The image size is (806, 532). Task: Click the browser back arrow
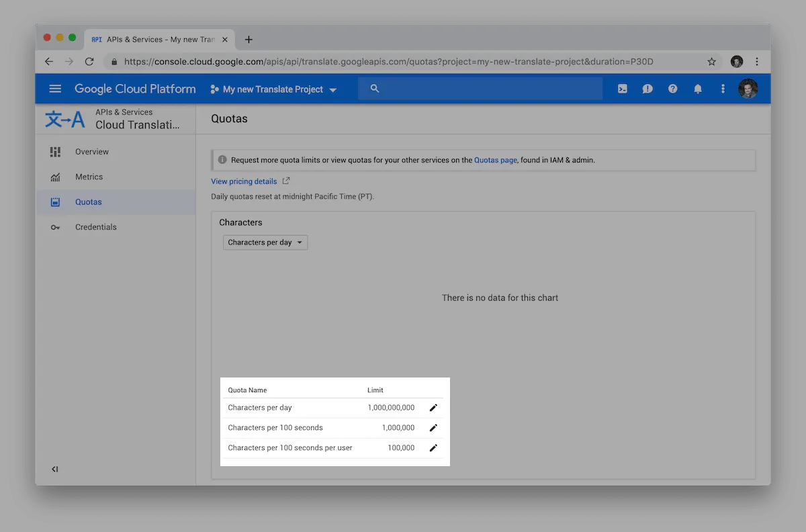tap(49, 61)
